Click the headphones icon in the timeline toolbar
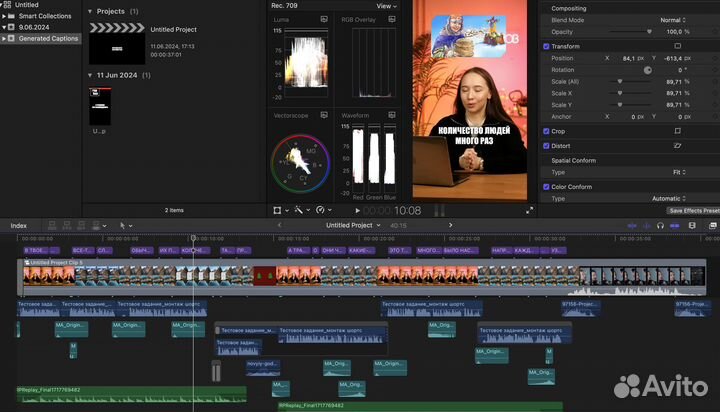The height and width of the screenshot is (412, 720). [x=660, y=226]
